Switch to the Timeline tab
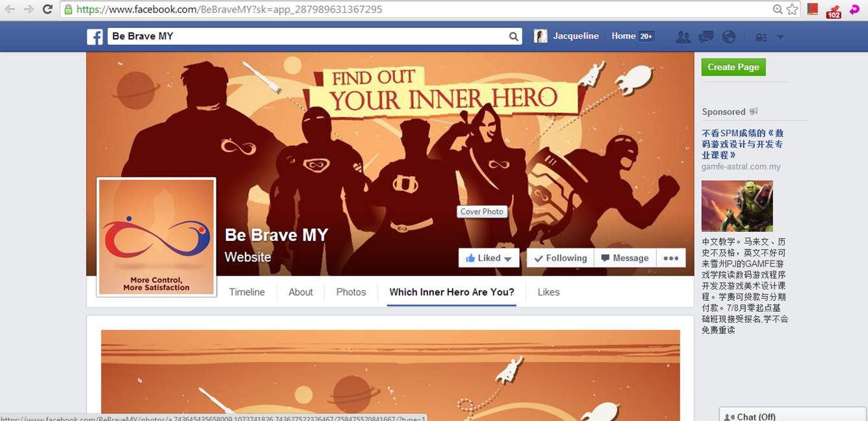 [247, 292]
